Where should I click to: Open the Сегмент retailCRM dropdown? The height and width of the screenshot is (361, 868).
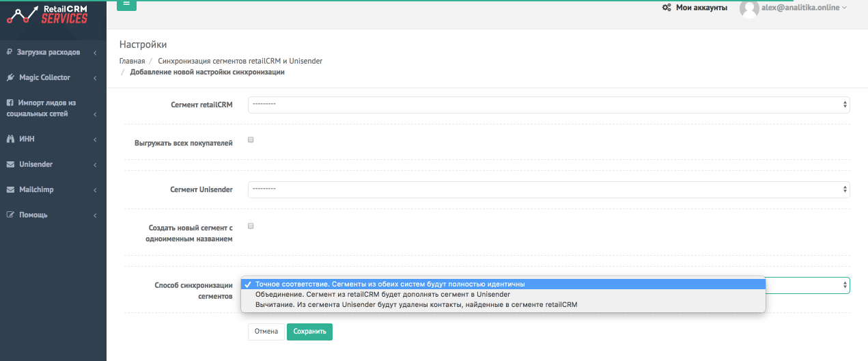pos(548,105)
